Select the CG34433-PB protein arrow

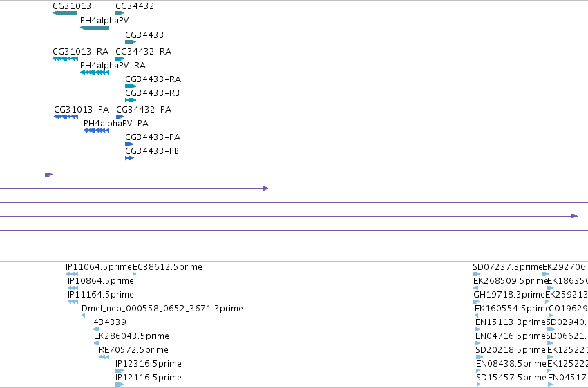(x=129, y=158)
